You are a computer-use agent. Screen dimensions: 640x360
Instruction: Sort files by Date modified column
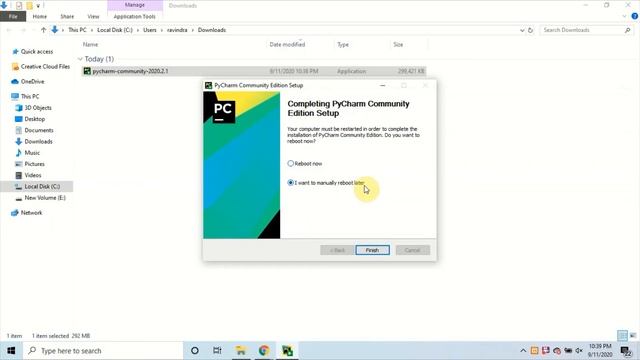(287, 44)
